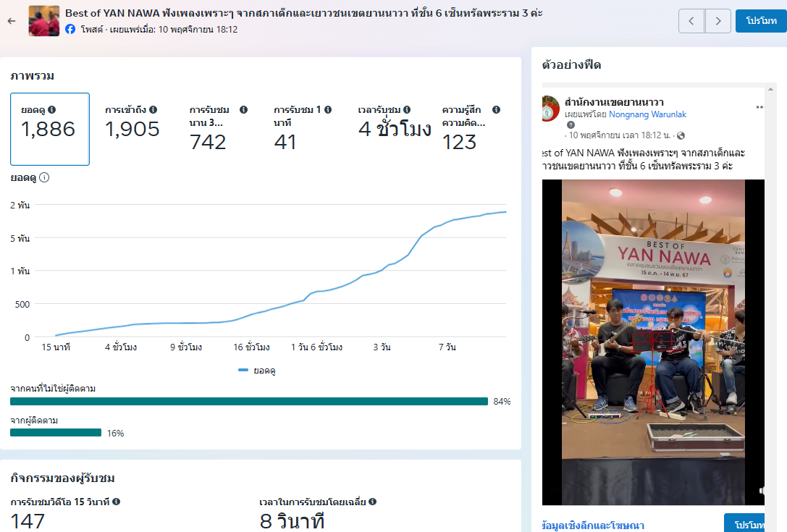Open สำนักงานเขตยานนาวา page avatar in feed preview

(x=550, y=109)
